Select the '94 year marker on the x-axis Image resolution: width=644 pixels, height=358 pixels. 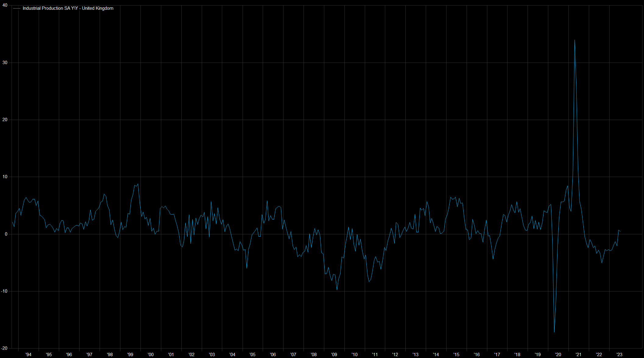[28, 354]
